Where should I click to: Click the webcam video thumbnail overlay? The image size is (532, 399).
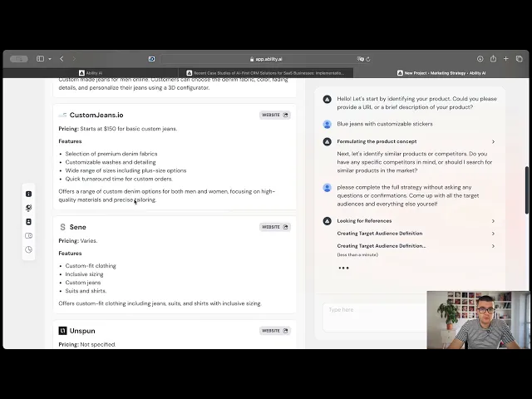point(478,320)
